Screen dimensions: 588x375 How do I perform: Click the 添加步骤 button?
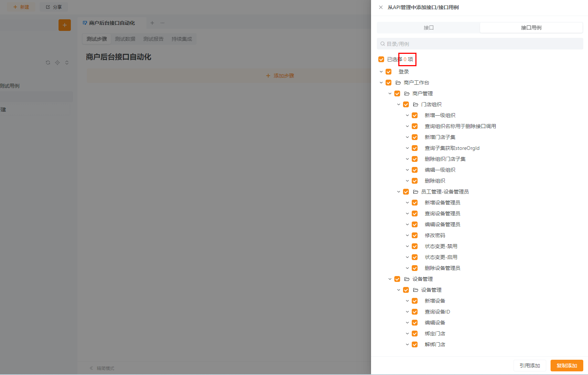click(x=280, y=76)
